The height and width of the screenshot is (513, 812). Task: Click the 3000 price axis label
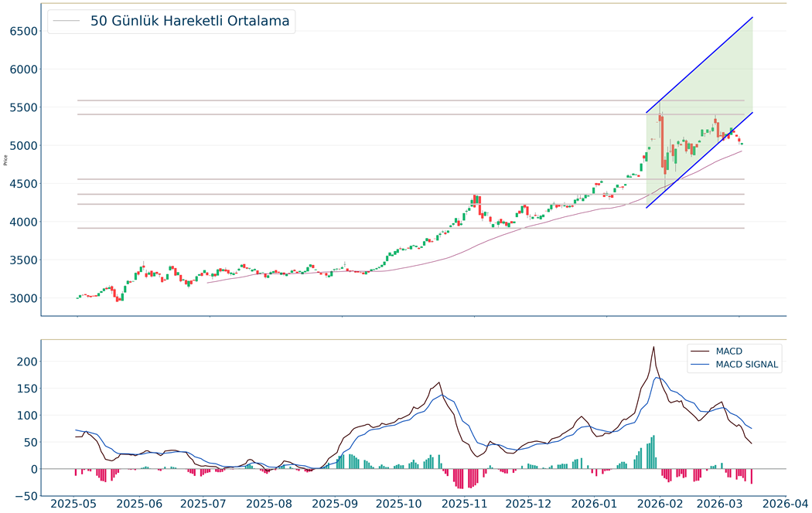point(23,298)
